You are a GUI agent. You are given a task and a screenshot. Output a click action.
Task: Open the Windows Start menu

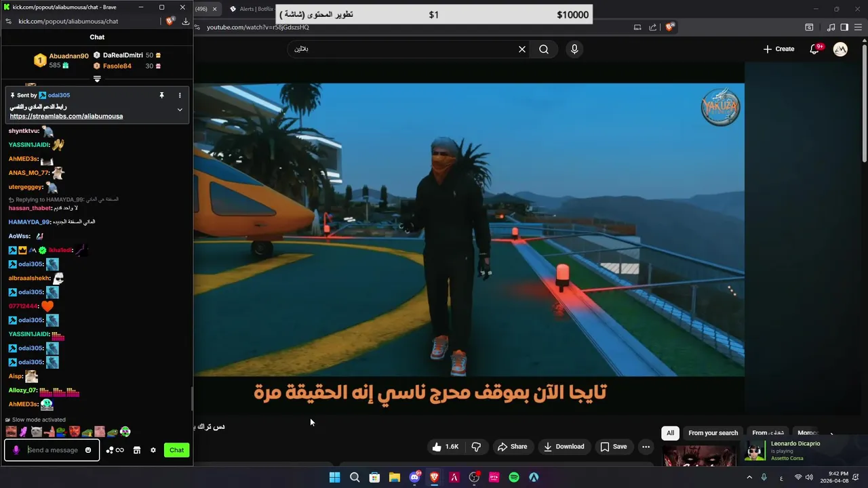click(334, 477)
